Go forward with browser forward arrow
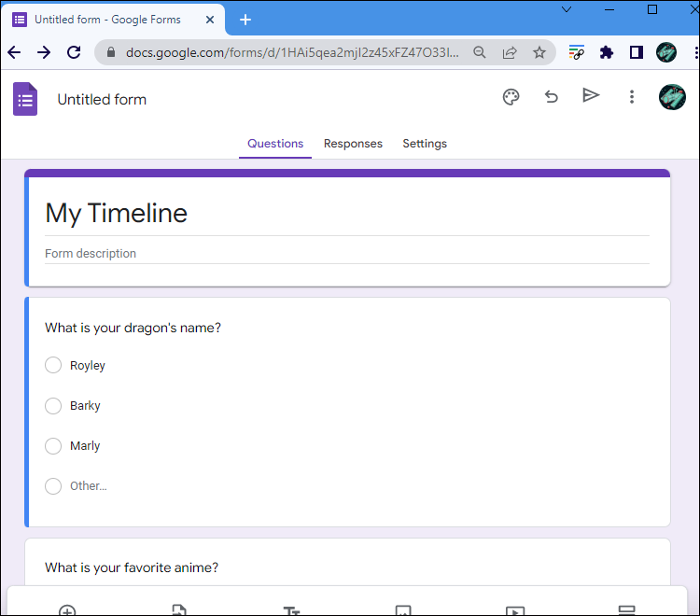This screenshot has height=616, width=700. 44,52
